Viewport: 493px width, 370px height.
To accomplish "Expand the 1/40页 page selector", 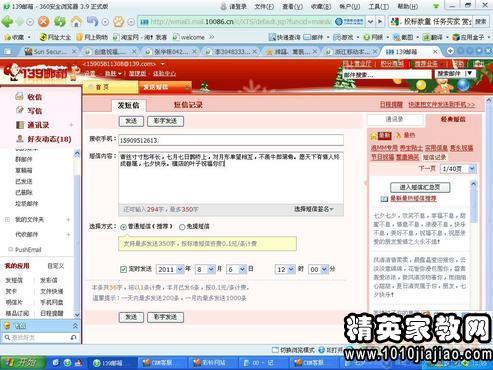I will click(458, 169).
